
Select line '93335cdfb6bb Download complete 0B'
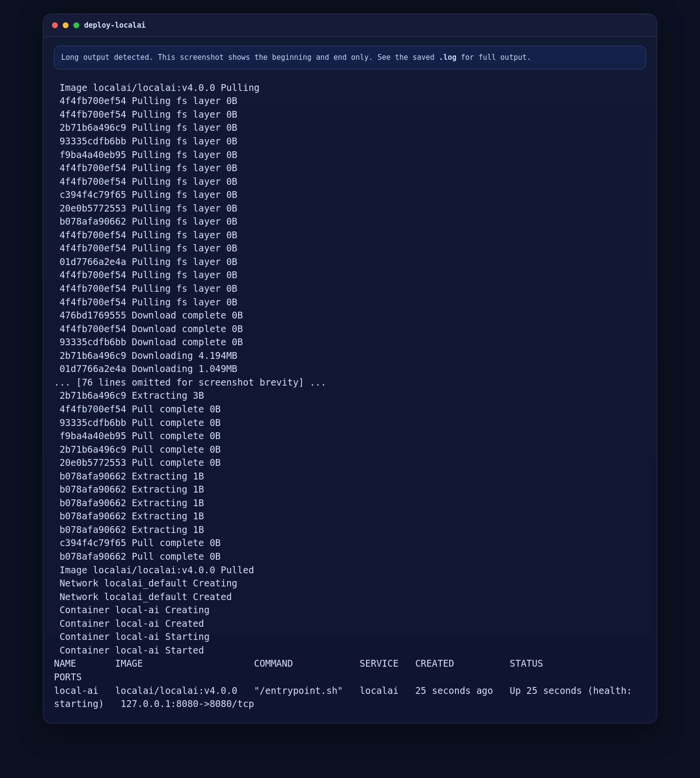click(x=151, y=342)
